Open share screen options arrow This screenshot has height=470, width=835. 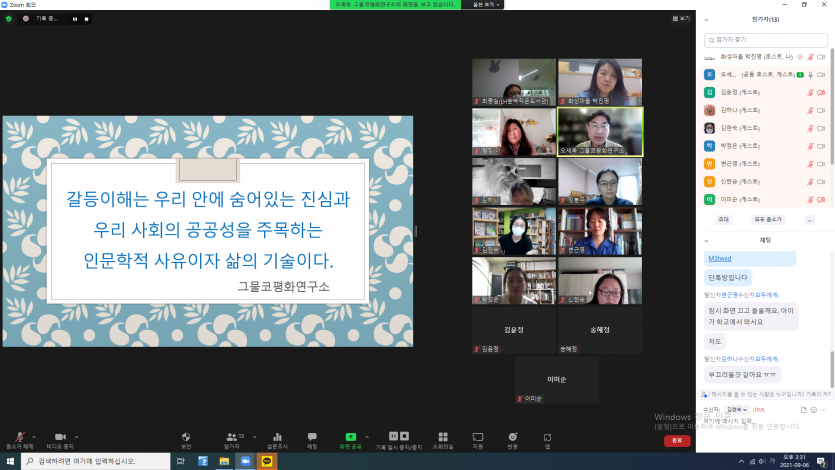(x=367, y=437)
